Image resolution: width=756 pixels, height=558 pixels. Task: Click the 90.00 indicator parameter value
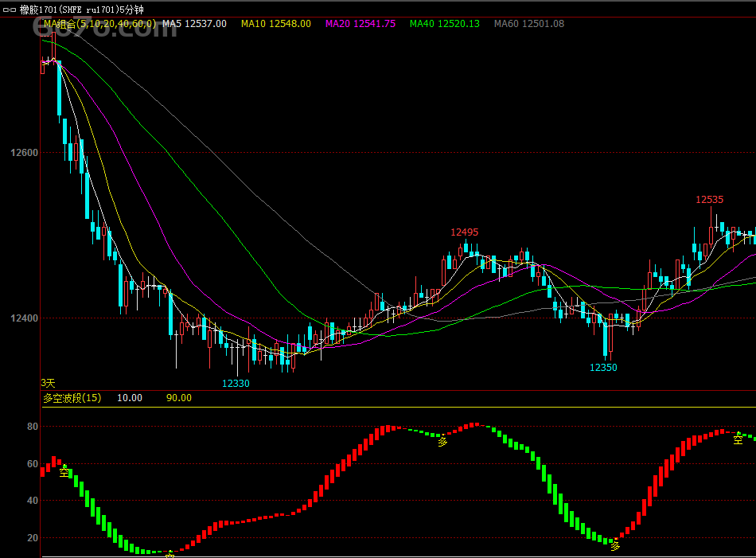[x=179, y=398]
